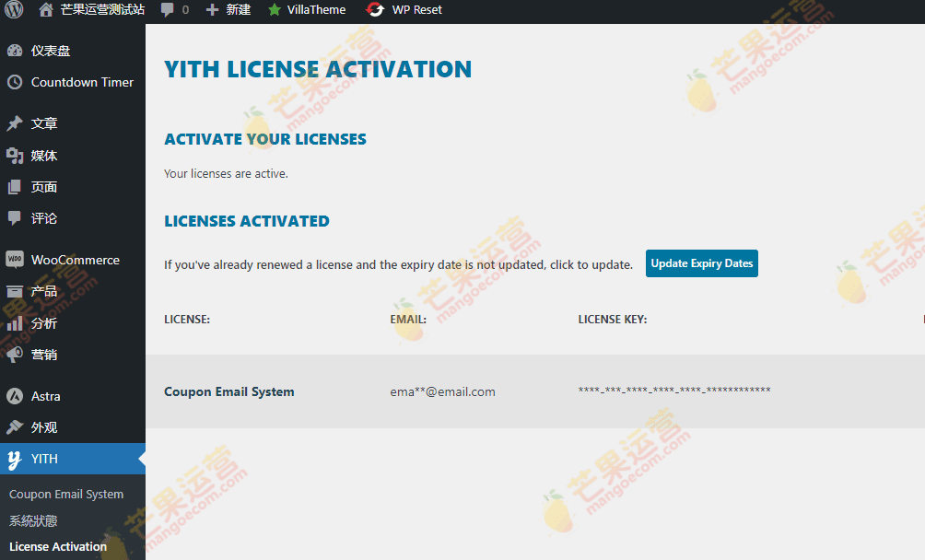Click the YITH y logo icon
This screenshot has width=925, height=560.
[x=15, y=460]
